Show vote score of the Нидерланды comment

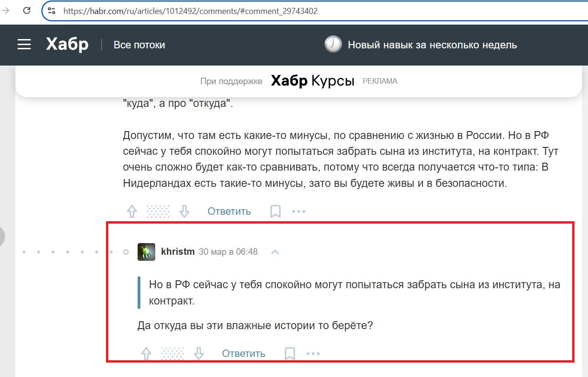tap(158, 212)
